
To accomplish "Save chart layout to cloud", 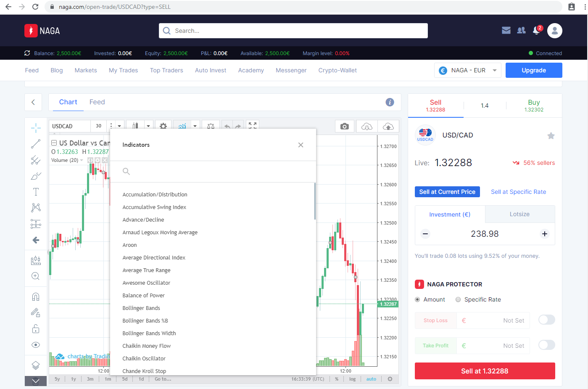I will coord(388,127).
